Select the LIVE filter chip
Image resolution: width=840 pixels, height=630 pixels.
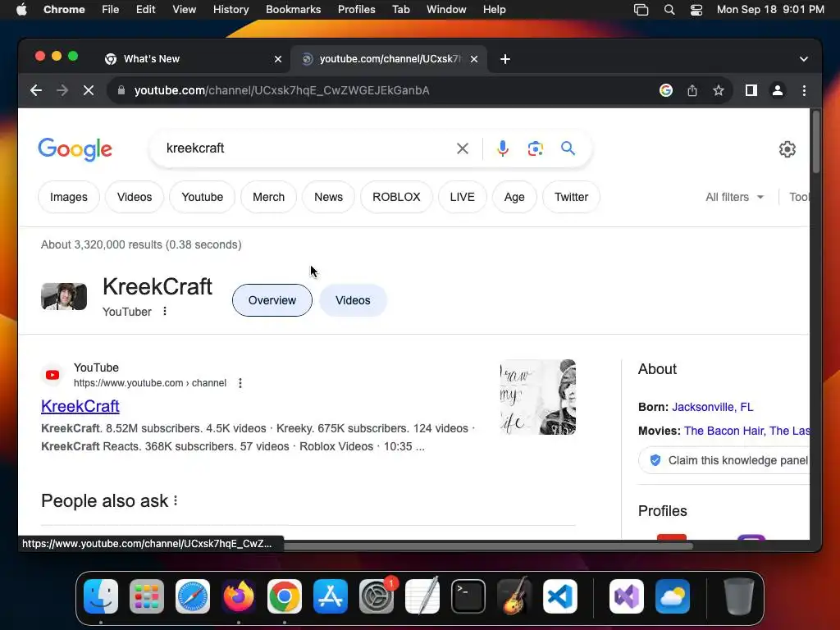463,197
